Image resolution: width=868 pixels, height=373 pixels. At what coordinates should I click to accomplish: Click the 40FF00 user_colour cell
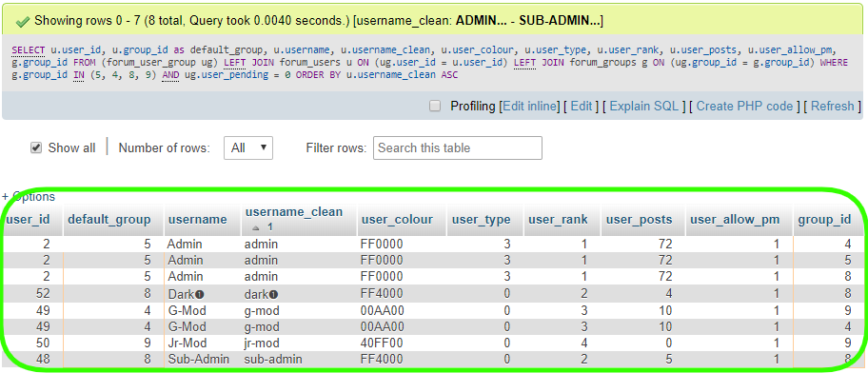[x=402, y=344]
